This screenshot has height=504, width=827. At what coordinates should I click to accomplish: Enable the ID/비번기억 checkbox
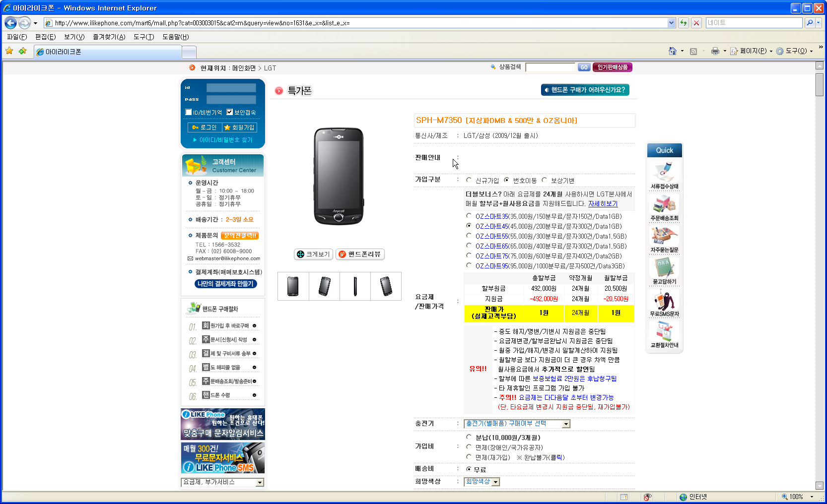coord(189,112)
